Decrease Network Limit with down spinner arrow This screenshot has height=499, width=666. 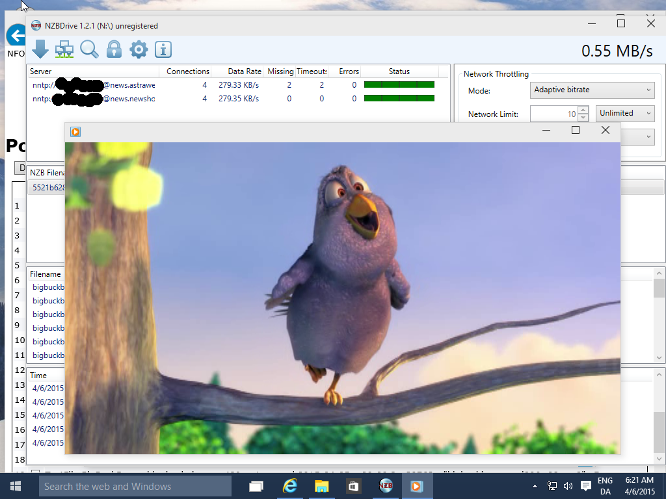coord(583,118)
